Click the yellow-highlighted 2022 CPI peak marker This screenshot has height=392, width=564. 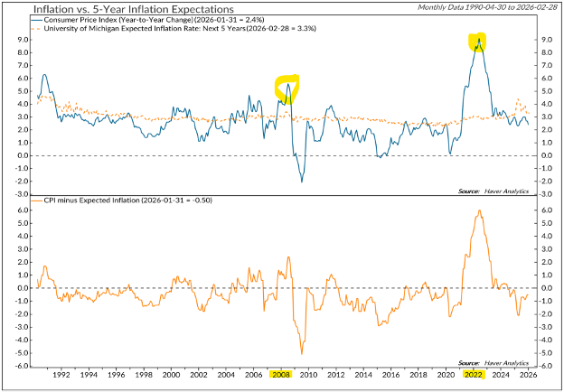[477, 42]
